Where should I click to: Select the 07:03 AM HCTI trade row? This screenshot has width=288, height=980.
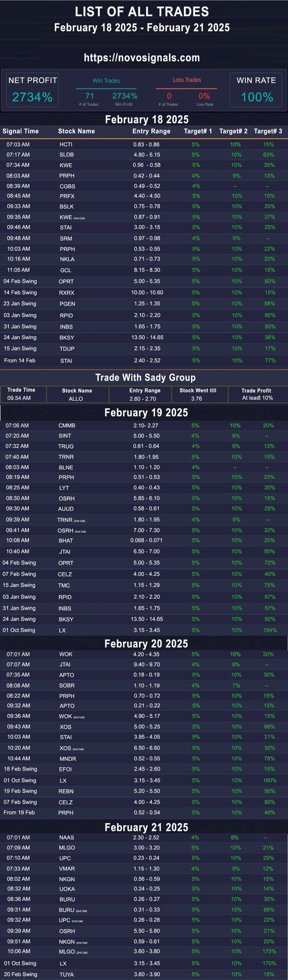click(x=144, y=145)
